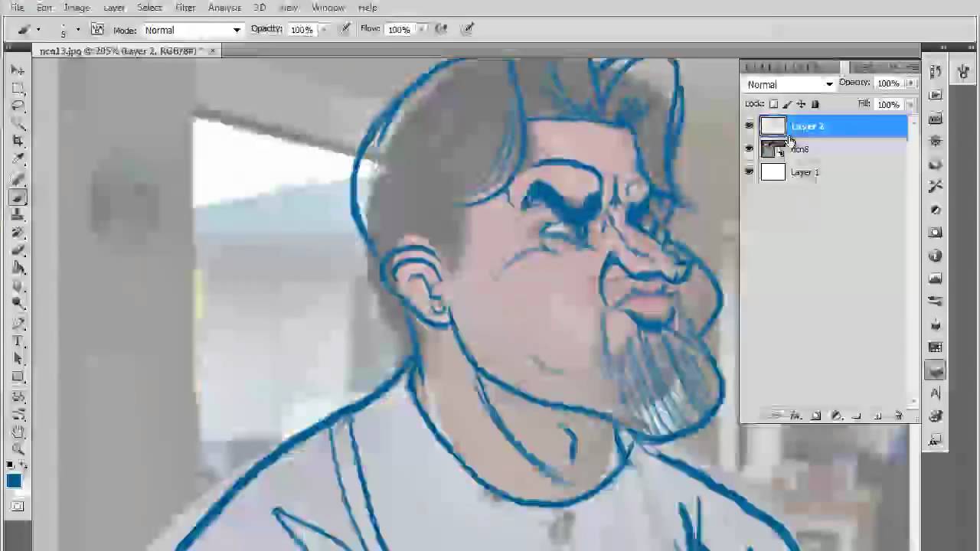980x551 pixels.
Task: Open the layer Fill slider arrow
Action: 910,104
